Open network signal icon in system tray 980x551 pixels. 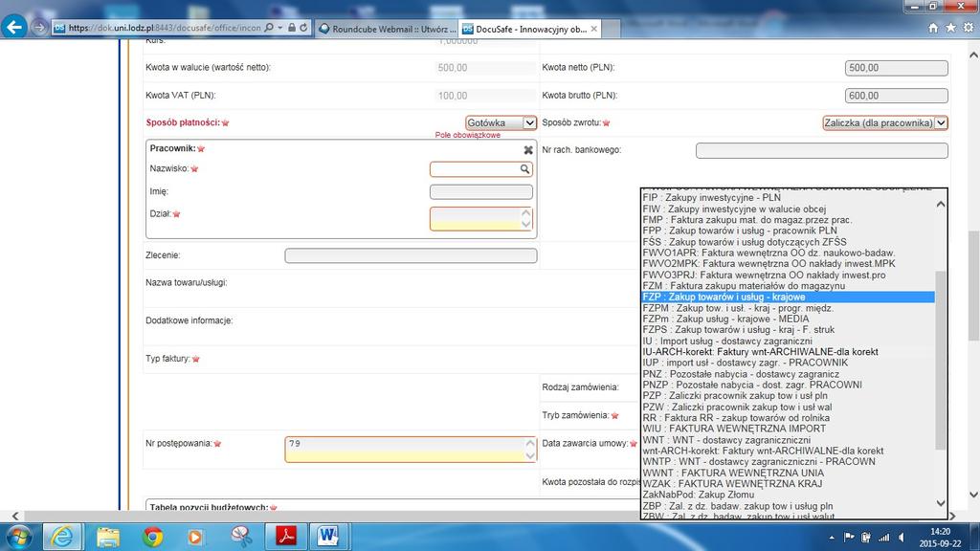883,538
